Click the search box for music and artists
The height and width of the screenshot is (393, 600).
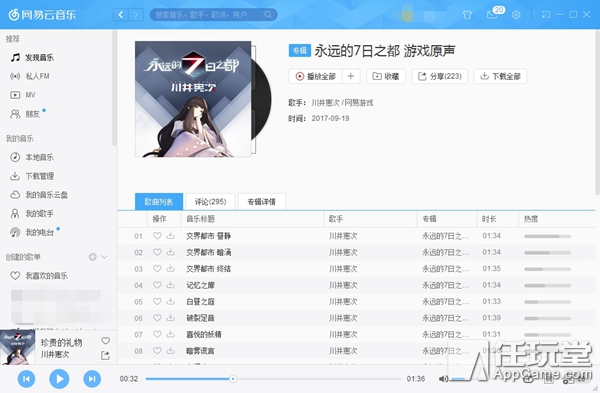(x=213, y=15)
